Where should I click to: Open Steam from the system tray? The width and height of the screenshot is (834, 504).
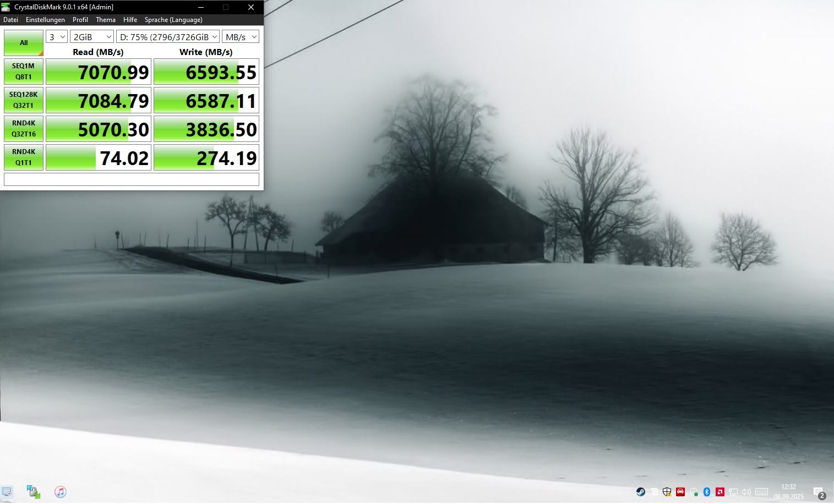point(641,492)
